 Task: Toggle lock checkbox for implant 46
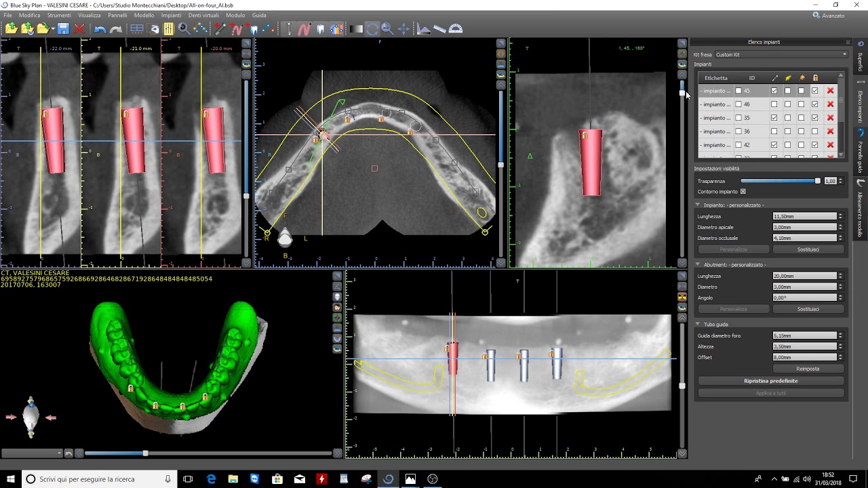[x=814, y=104]
